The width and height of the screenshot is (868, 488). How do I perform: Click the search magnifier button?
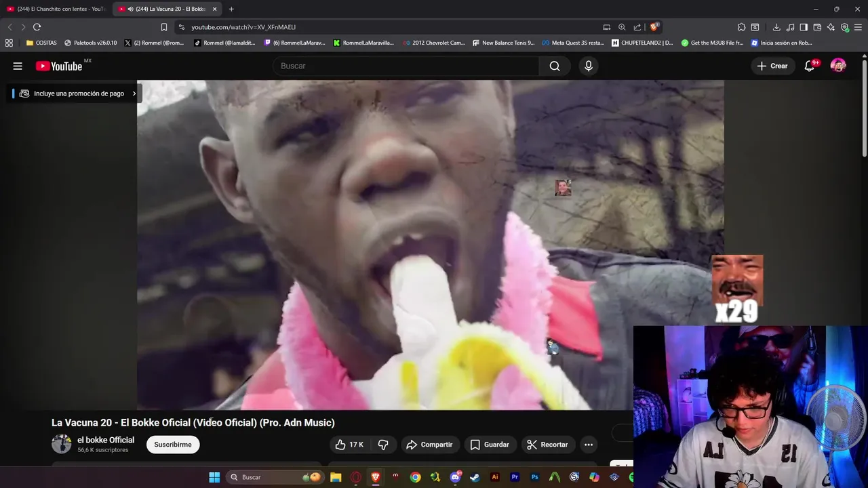555,66
